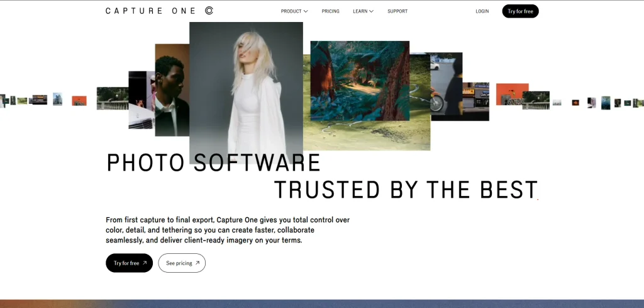Click the PHOTO SOFTWARE headline text

(214, 163)
